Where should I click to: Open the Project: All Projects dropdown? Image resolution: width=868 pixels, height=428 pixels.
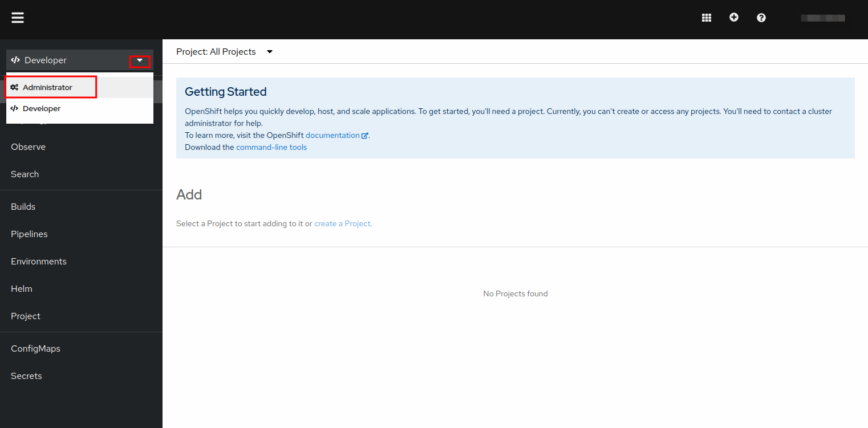coord(225,51)
